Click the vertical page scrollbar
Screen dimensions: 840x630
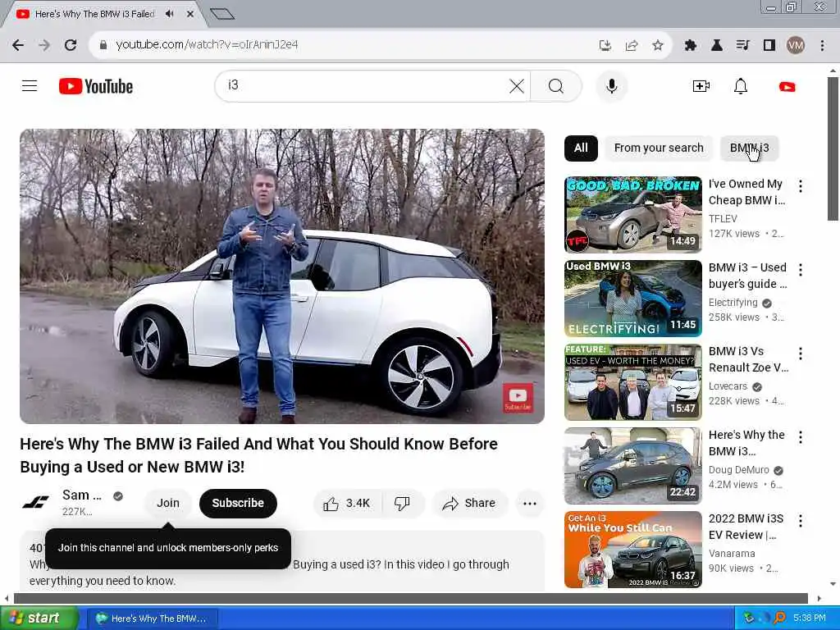[833, 149]
